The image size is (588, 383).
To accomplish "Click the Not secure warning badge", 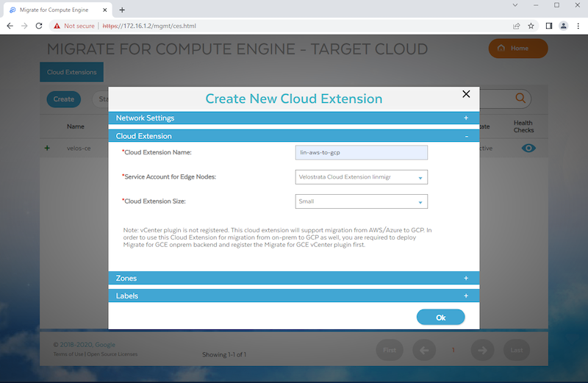I will coord(74,26).
